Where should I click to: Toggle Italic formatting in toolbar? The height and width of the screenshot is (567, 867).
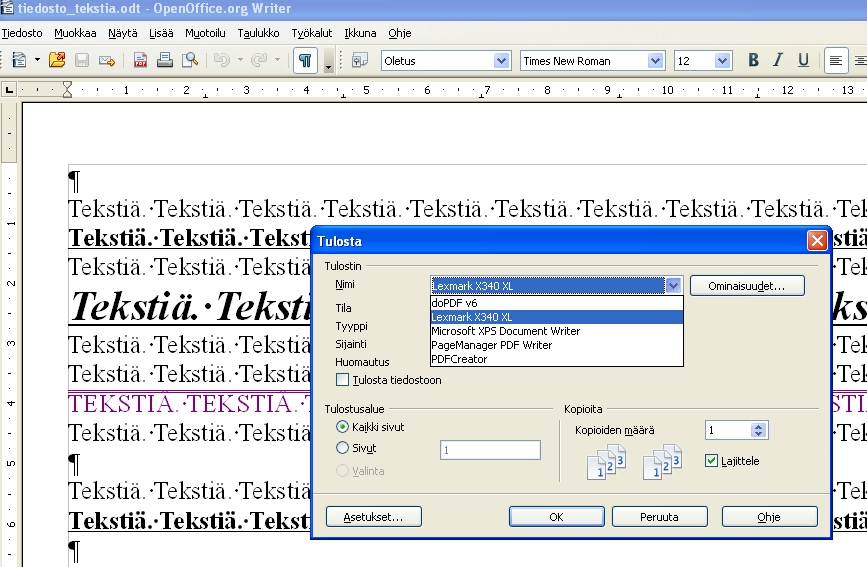pos(779,60)
